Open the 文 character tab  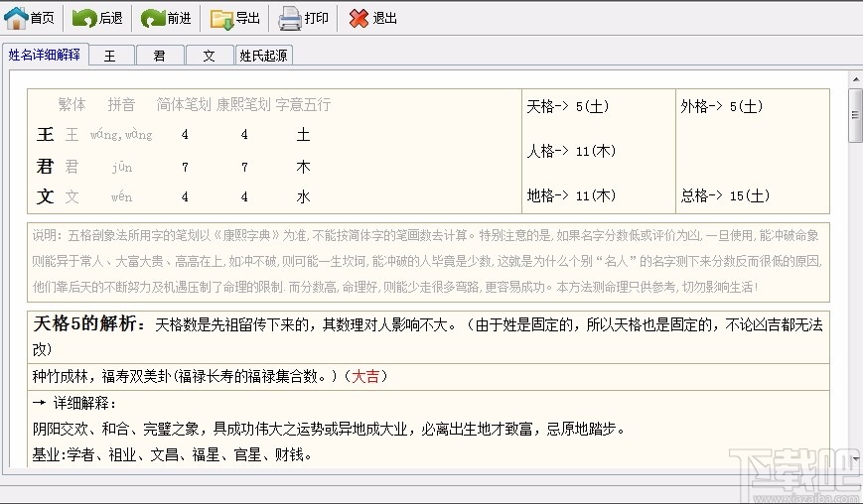pyautogui.click(x=210, y=56)
